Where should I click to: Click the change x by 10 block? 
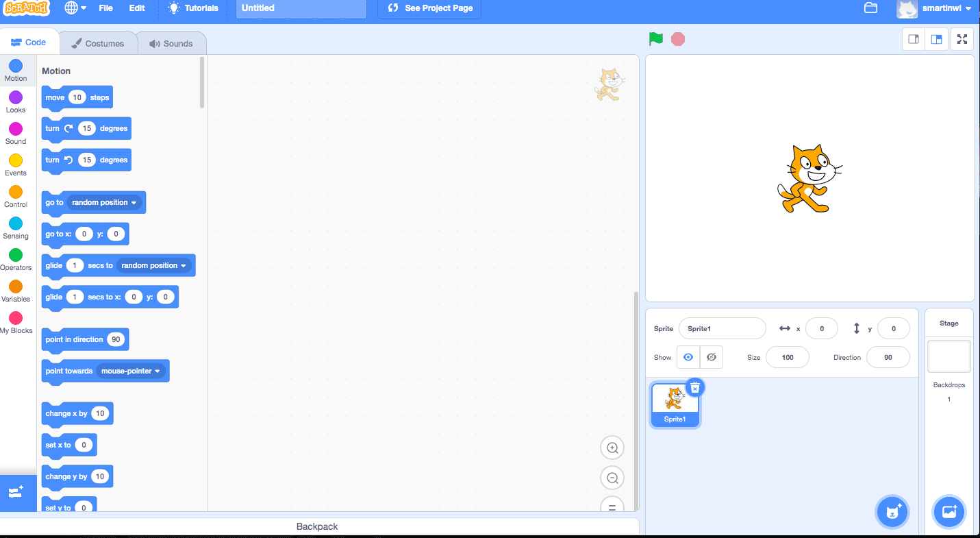click(x=77, y=413)
